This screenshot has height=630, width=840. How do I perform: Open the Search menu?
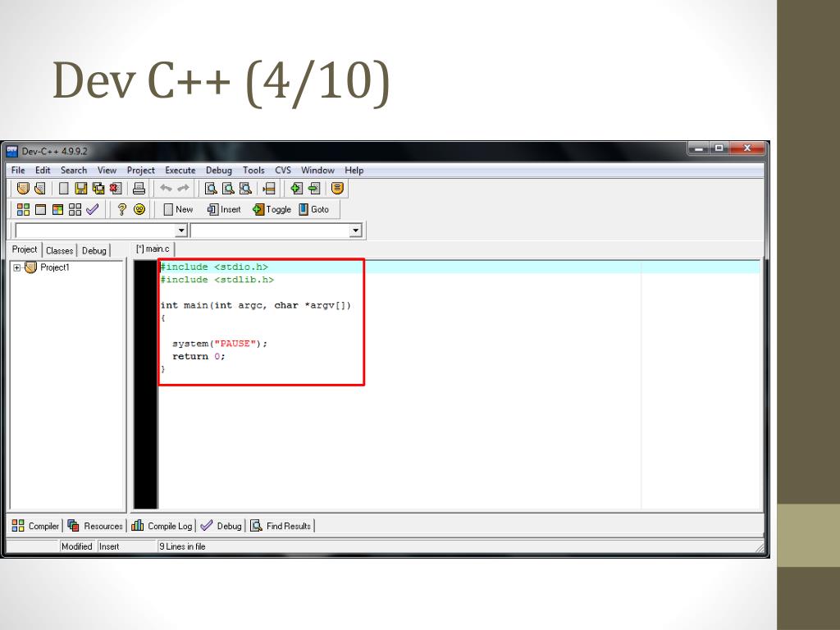(73, 171)
